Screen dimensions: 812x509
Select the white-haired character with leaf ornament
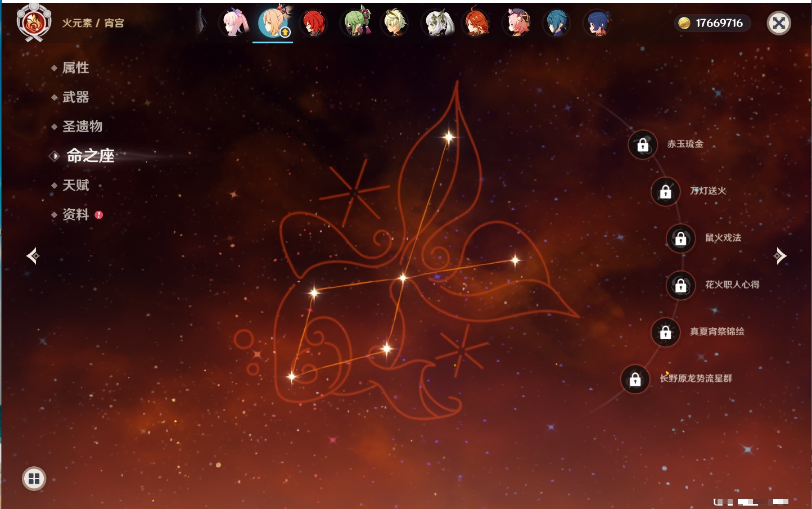coord(438,23)
